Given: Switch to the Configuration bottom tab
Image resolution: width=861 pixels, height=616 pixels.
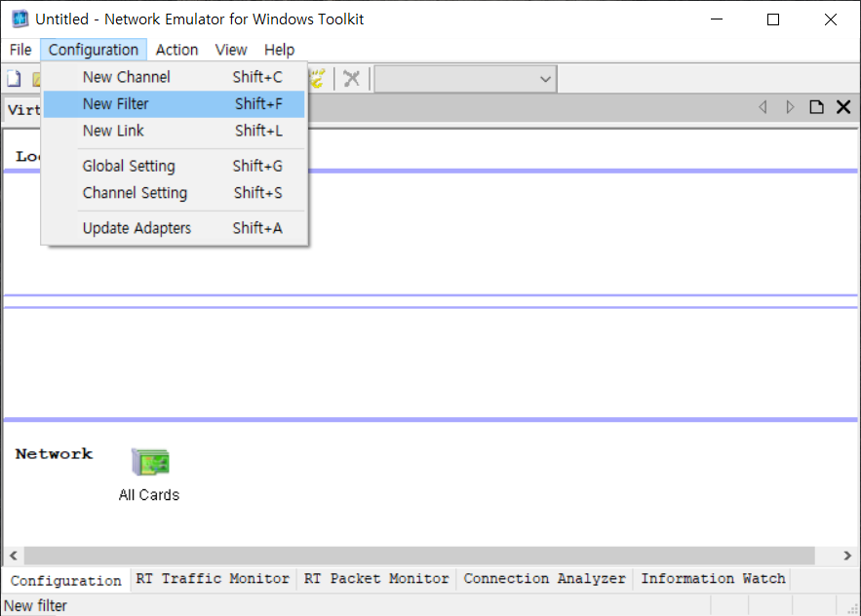Looking at the screenshot, I should pyautogui.click(x=66, y=580).
